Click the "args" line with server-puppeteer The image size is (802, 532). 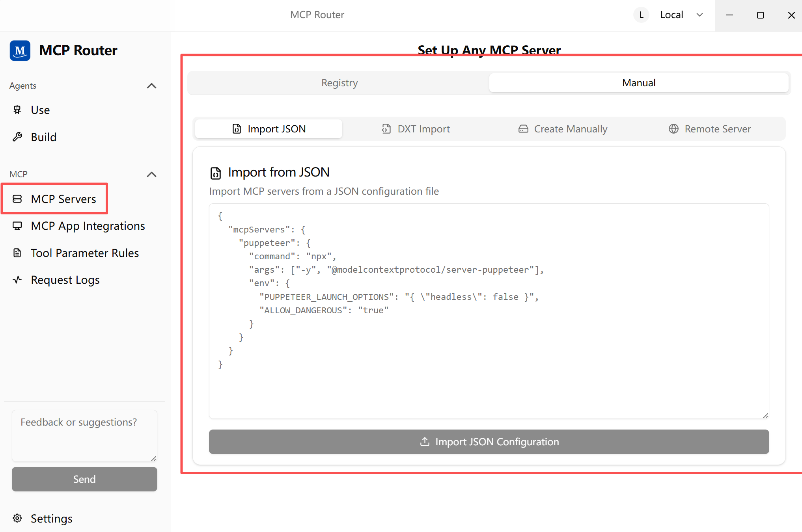(396, 270)
